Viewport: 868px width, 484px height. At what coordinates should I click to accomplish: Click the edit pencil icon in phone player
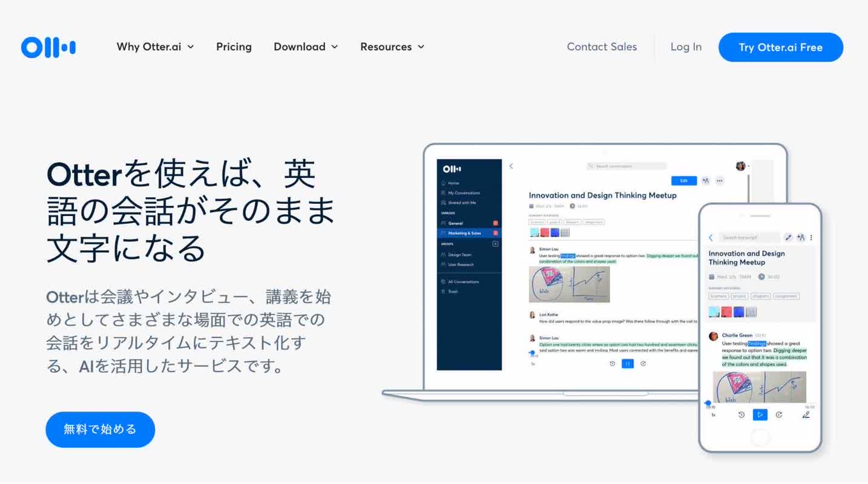click(806, 414)
